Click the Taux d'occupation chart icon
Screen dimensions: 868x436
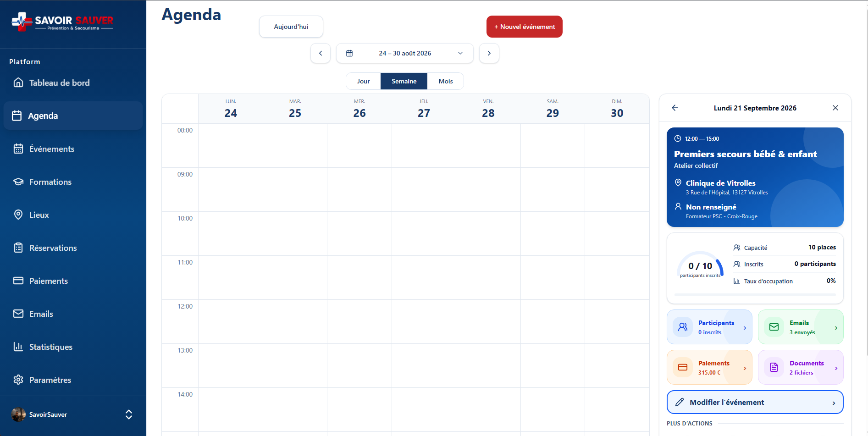tap(737, 281)
